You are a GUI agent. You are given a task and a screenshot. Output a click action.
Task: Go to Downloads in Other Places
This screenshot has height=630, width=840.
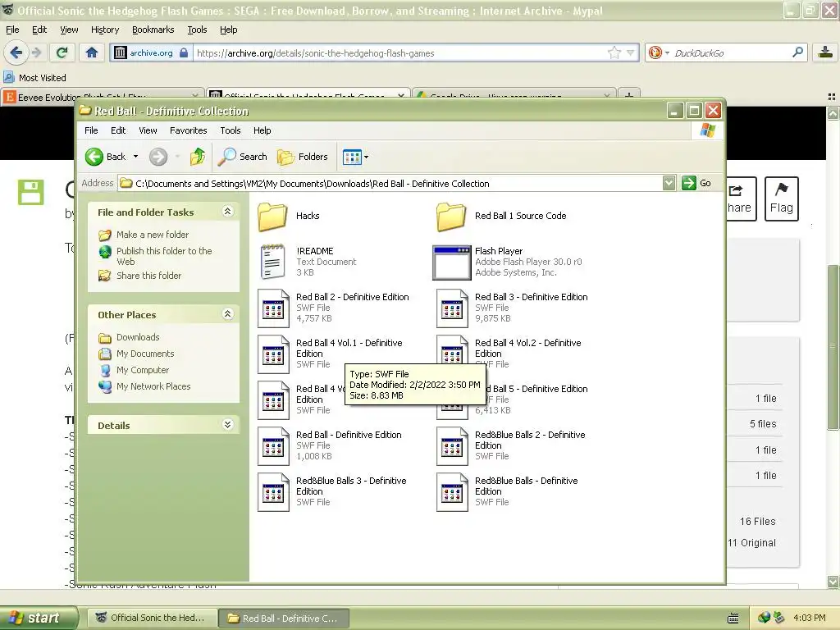pyautogui.click(x=138, y=337)
